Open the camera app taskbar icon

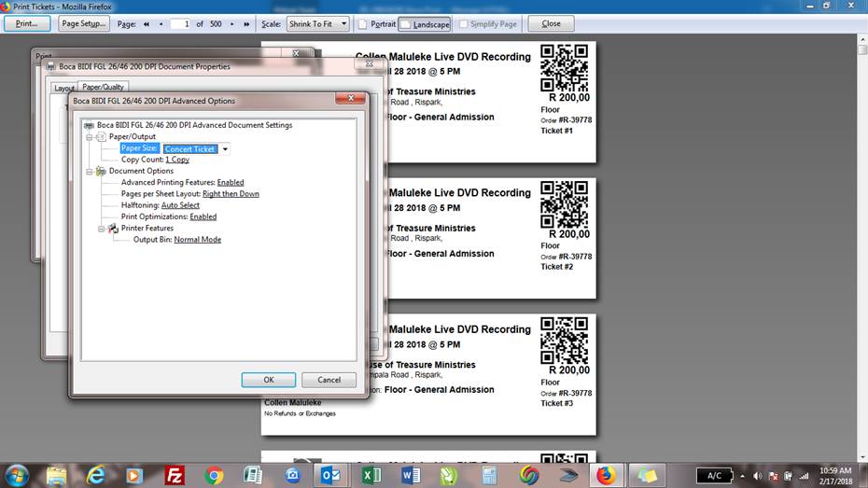click(292, 475)
